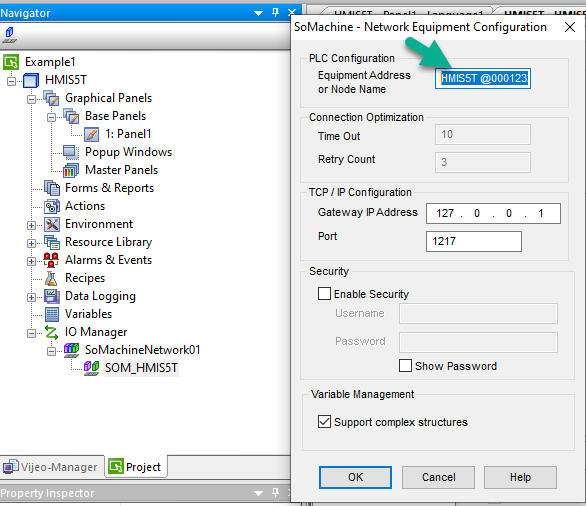The width and height of the screenshot is (586, 506).
Task: Expand the Alarms & Events node
Action: coord(32,261)
